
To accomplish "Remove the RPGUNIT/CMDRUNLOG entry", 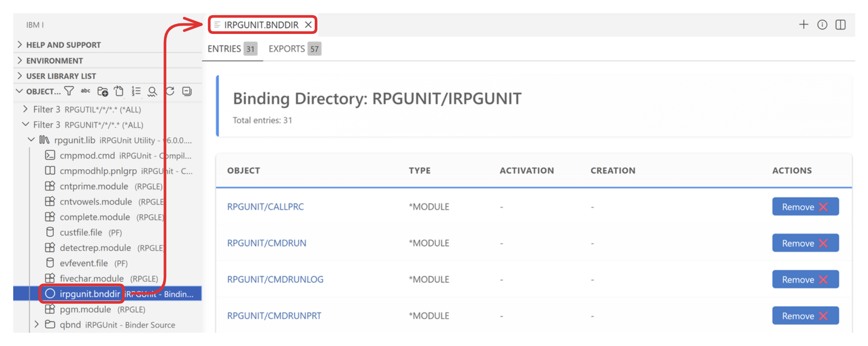I will tap(805, 279).
